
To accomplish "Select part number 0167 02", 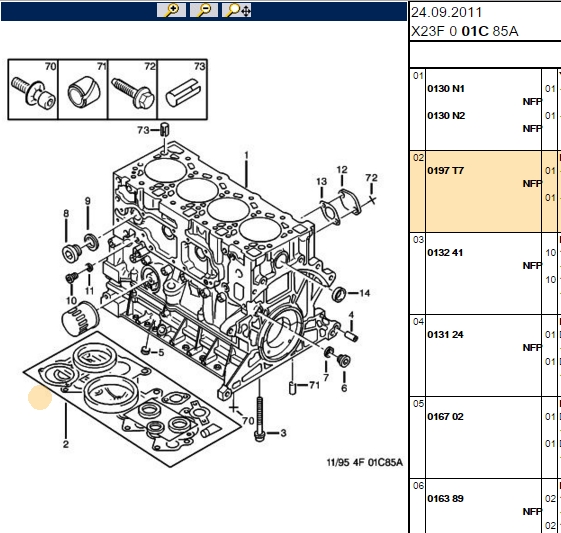I will pyautogui.click(x=445, y=417).
